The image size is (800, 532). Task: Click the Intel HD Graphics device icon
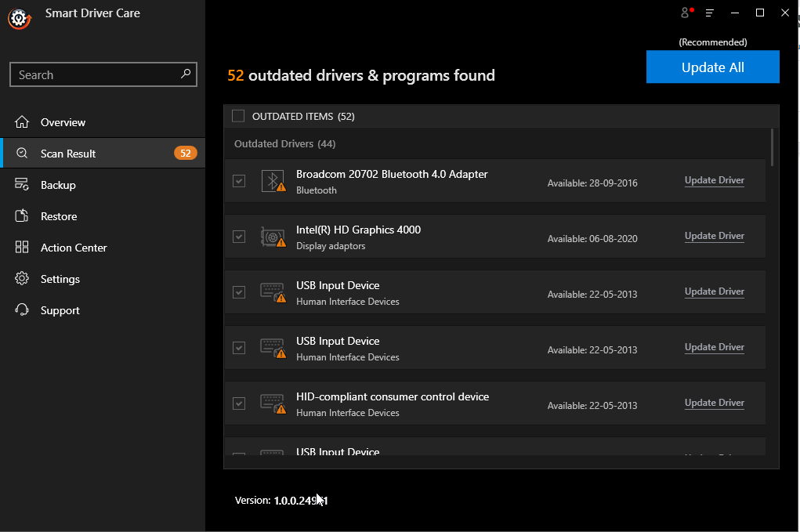(273, 237)
